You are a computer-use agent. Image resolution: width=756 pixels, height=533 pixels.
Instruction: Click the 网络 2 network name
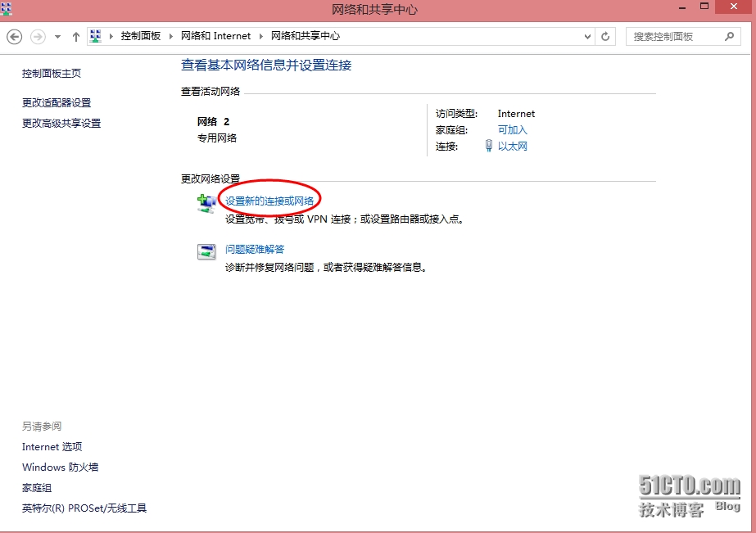(x=214, y=121)
